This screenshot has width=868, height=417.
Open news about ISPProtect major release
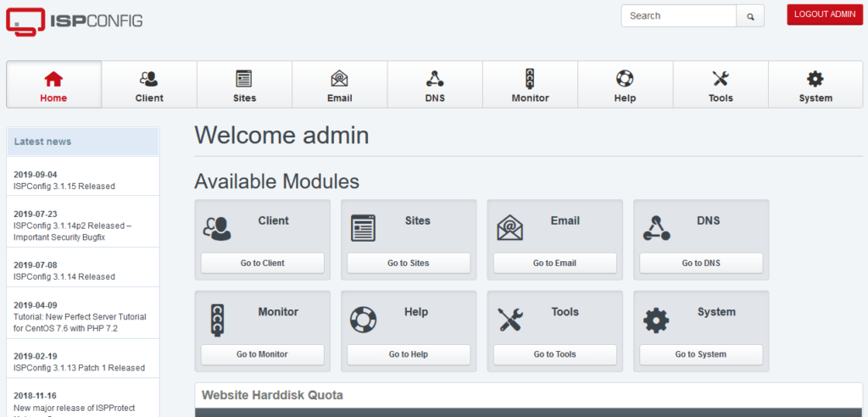pyautogui.click(x=75, y=409)
